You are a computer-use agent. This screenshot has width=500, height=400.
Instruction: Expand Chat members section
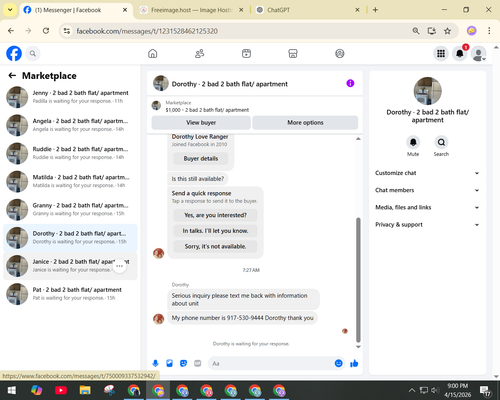[427, 190]
